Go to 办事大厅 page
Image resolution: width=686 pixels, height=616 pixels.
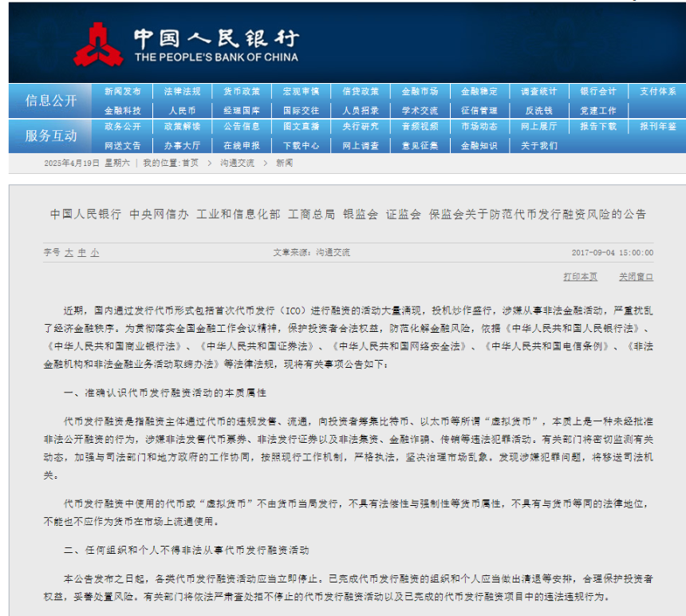click(182, 146)
